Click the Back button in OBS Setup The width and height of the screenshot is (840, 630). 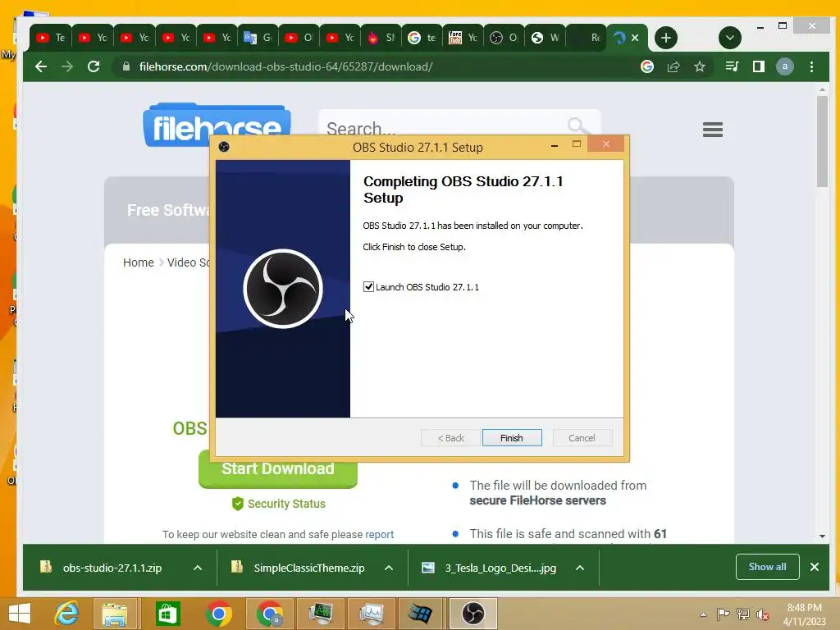450,438
